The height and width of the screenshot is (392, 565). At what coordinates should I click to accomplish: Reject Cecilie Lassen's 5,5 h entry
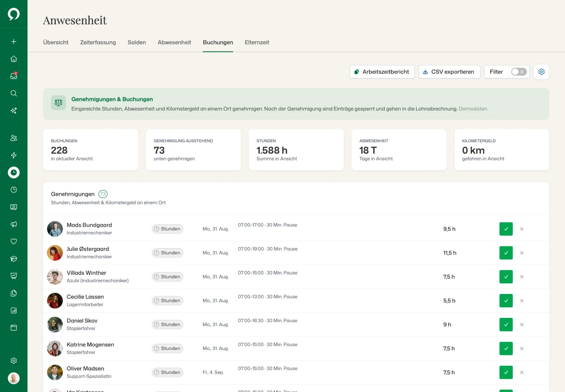coord(522,301)
